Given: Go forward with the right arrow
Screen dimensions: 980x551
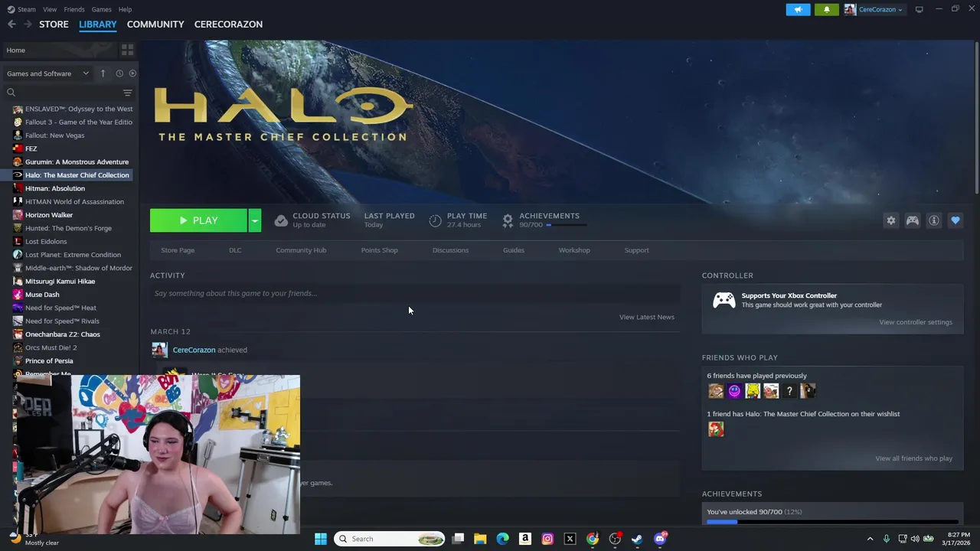Looking at the screenshot, I should point(28,24).
